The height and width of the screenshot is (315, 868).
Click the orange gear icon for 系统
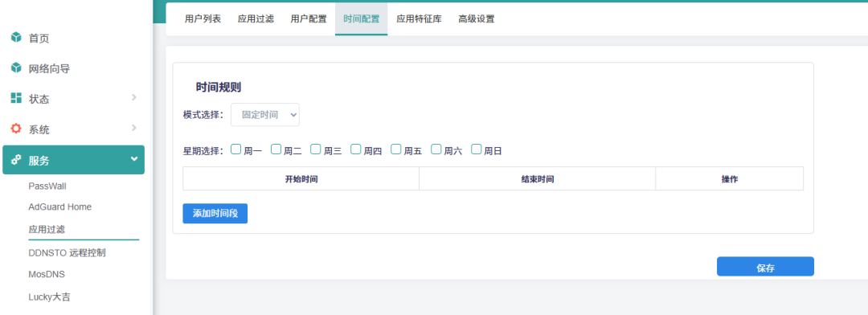(16, 129)
